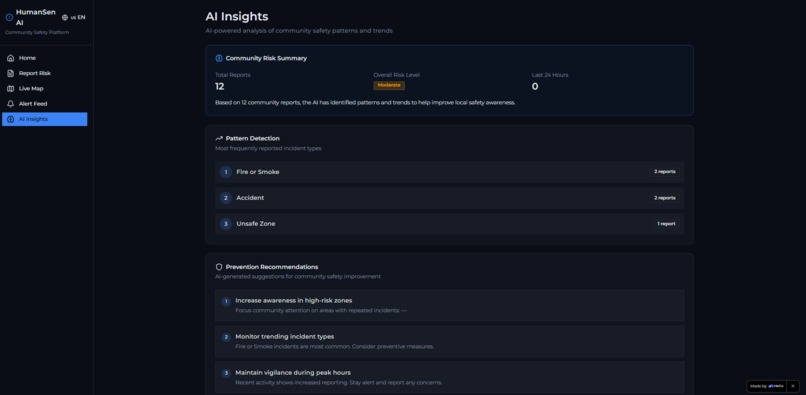Image resolution: width=806 pixels, height=395 pixels.
Task: Open the EN language selector
Action: 74,17
